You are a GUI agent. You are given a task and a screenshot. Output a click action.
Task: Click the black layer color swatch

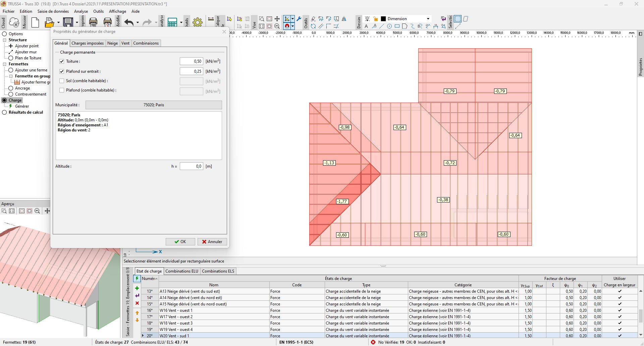(x=383, y=19)
